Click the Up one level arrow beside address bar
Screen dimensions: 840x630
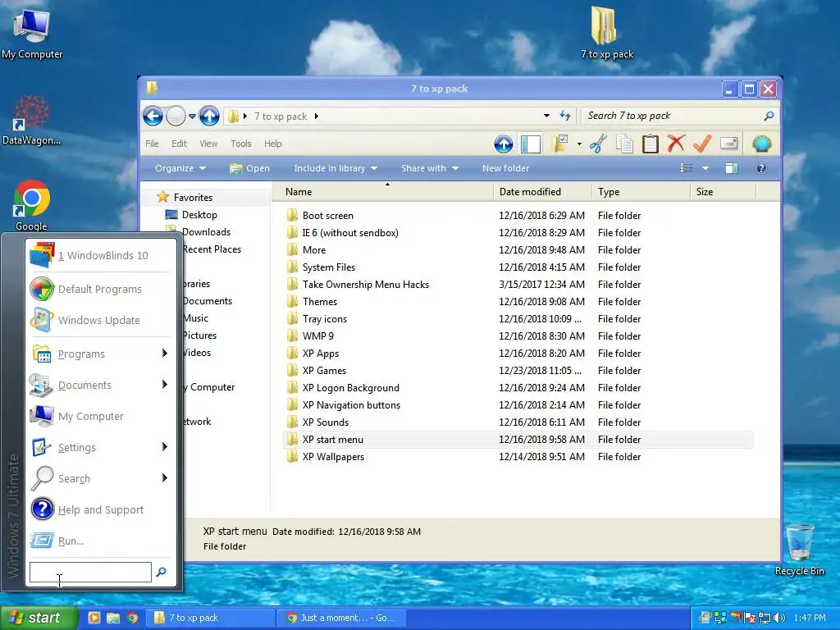209,116
